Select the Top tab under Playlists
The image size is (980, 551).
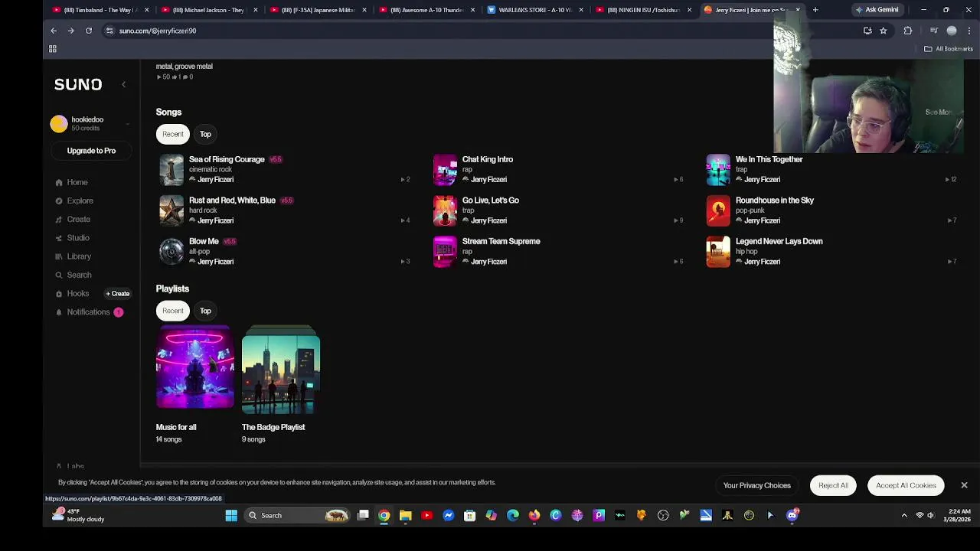(205, 311)
